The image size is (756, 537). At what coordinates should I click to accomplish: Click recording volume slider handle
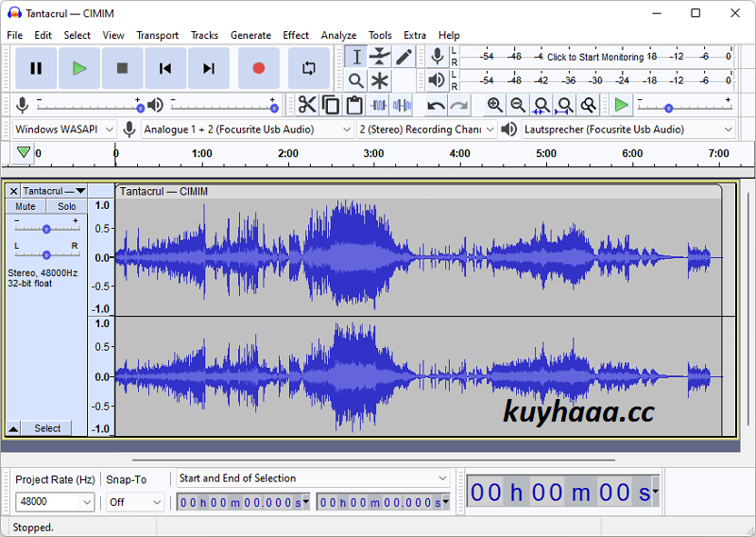pyautogui.click(x=140, y=109)
